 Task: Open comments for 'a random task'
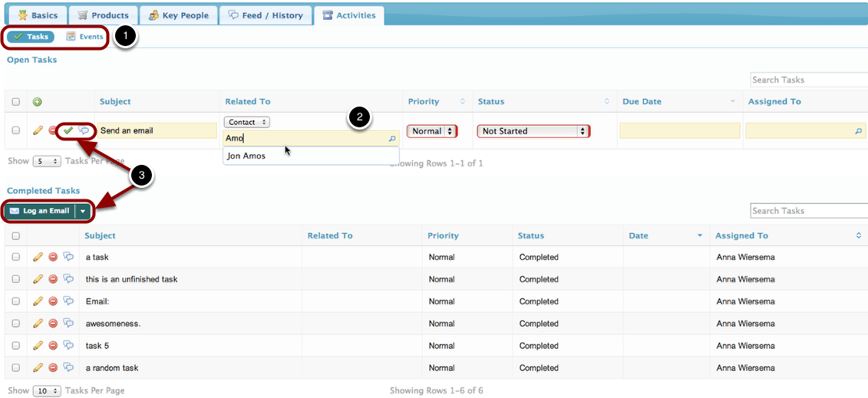pyautogui.click(x=68, y=368)
